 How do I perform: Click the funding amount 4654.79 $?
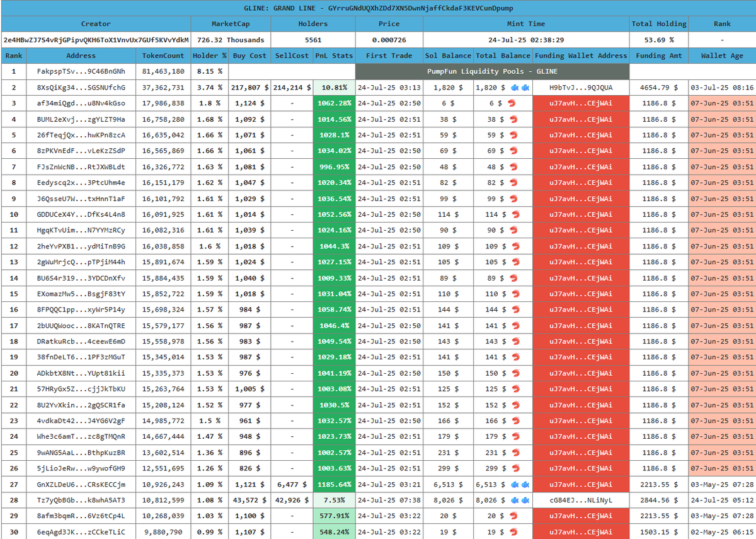(x=658, y=88)
